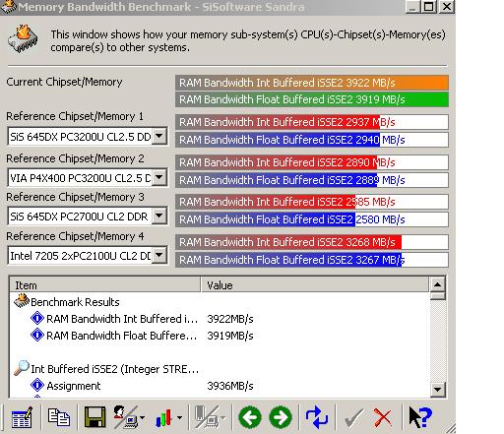Expand the Intel 7205 reference dropdown
Viewport: 504px width, 434px height.
click(159, 255)
